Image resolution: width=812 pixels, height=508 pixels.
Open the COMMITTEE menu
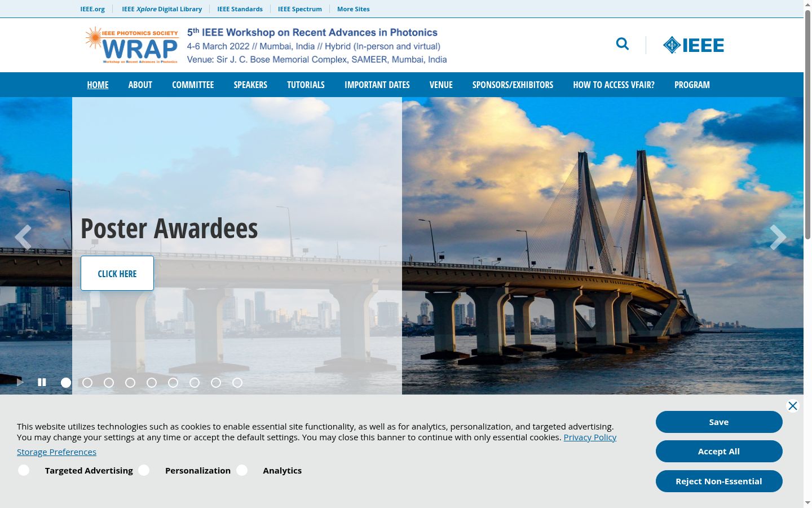click(x=193, y=85)
